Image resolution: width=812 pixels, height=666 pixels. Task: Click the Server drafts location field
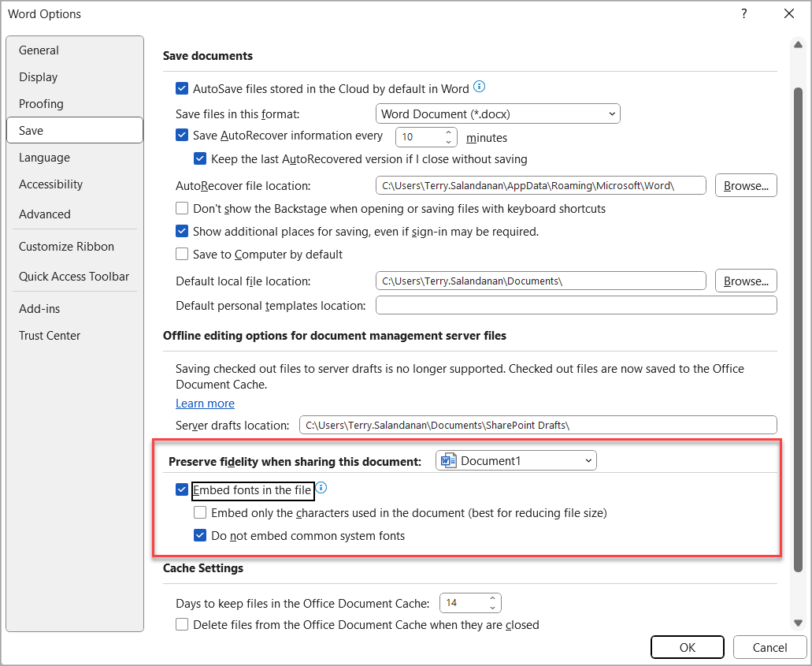(538, 425)
